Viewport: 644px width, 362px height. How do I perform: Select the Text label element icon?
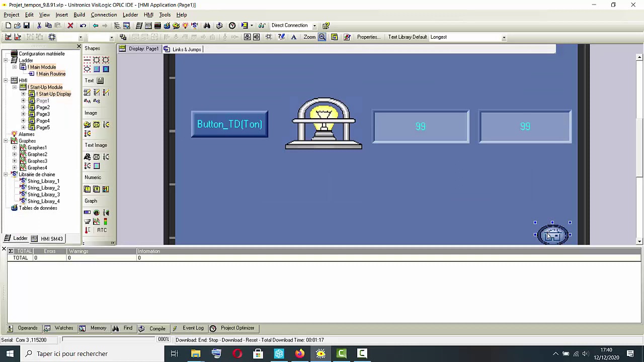pyautogui.click(x=100, y=80)
